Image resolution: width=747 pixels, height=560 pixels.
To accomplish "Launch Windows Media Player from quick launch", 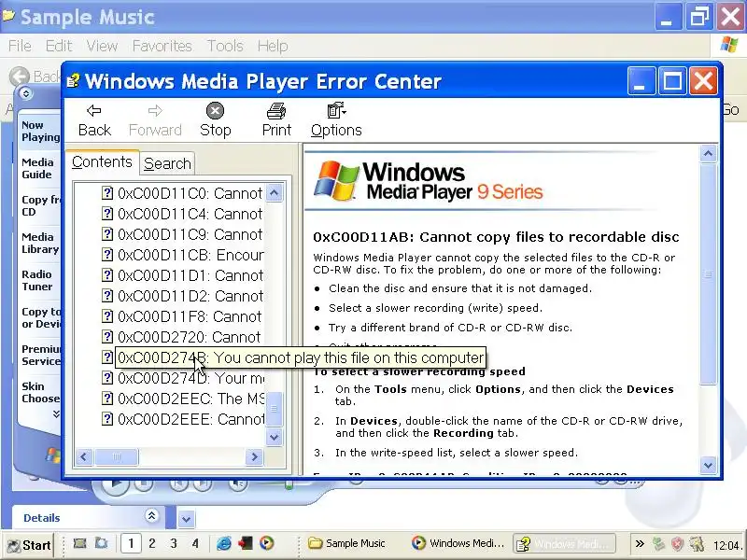I will tap(267, 543).
